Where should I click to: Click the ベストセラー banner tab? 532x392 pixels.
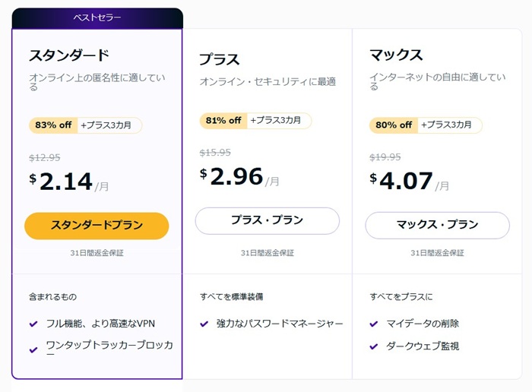tap(97, 17)
